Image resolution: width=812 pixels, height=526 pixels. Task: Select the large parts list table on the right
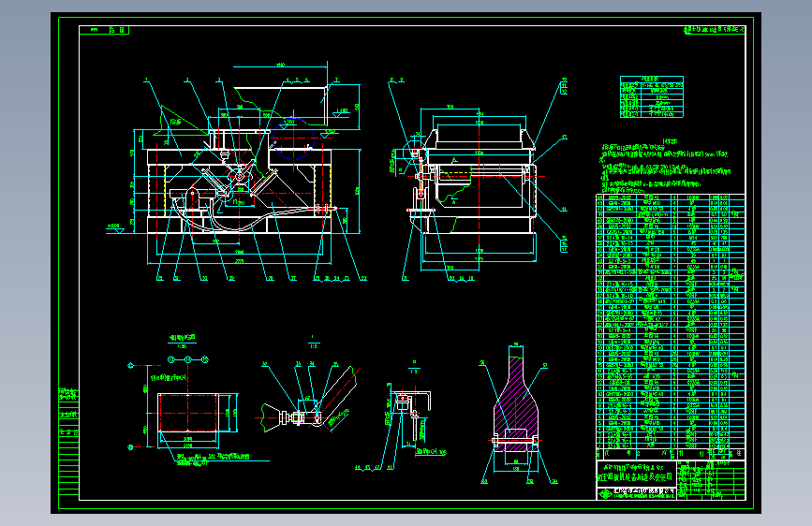coord(671,326)
